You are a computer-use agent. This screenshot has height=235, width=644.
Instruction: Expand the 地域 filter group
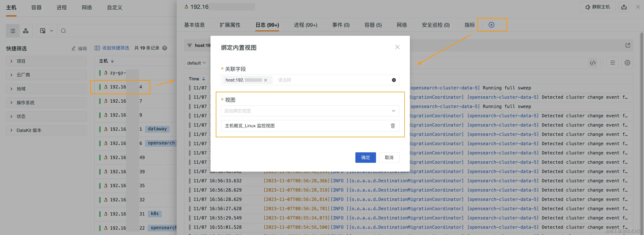click(47, 89)
